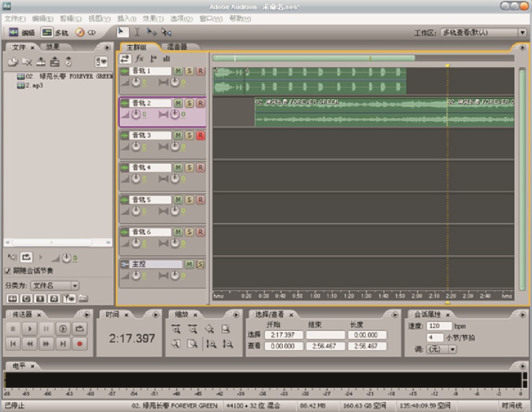This screenshot has width=532, height=412.
Task: Solo track 音轨 5
Action: point(189,200)
